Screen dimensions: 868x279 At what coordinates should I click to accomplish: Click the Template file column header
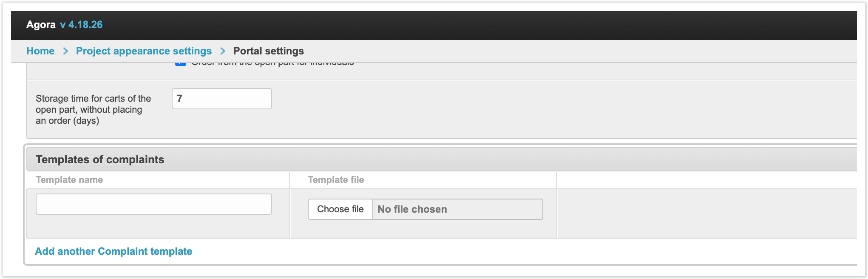[x=336, y=180]
